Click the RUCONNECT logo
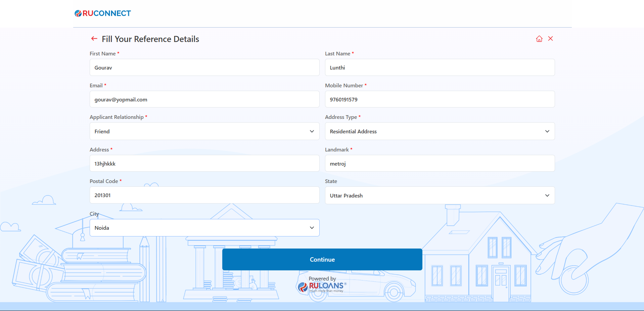Viewport: 644px width, 311px height. click(x=103, y=13)
